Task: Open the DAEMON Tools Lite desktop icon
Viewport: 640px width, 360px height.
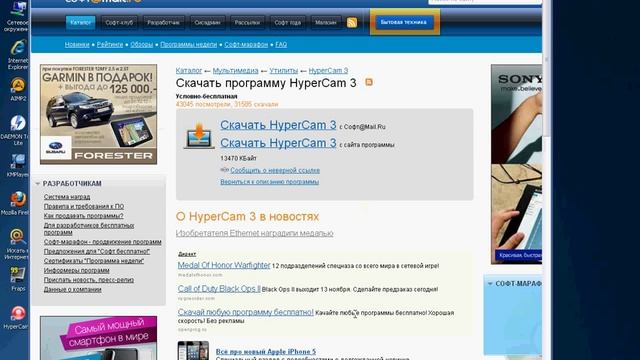Action: [16, 130]
